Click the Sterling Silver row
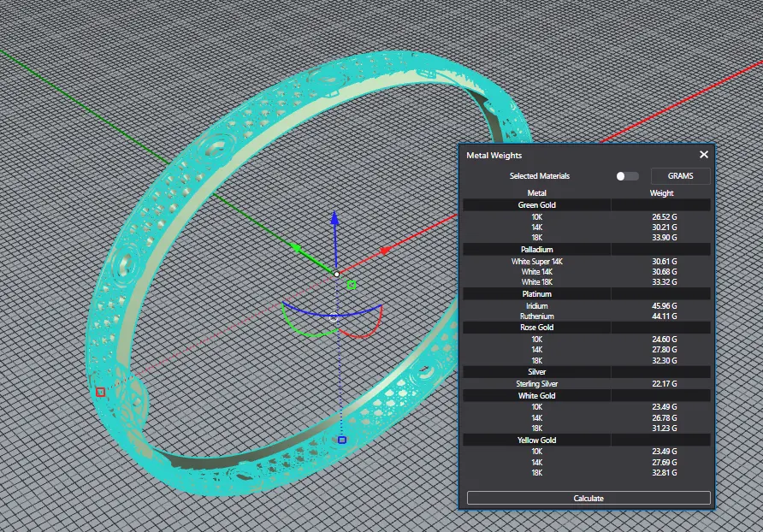Screen dimensions: 763x532 [587, 383]
